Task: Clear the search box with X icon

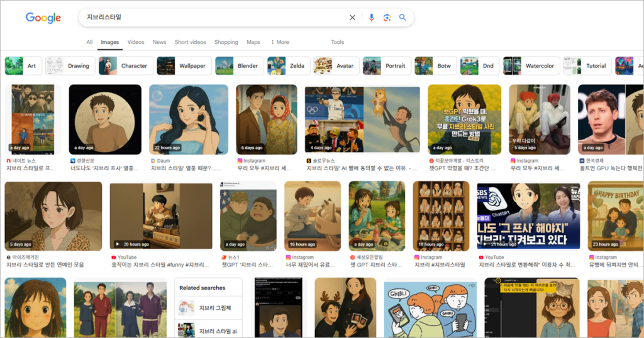Action: [352, 18]
